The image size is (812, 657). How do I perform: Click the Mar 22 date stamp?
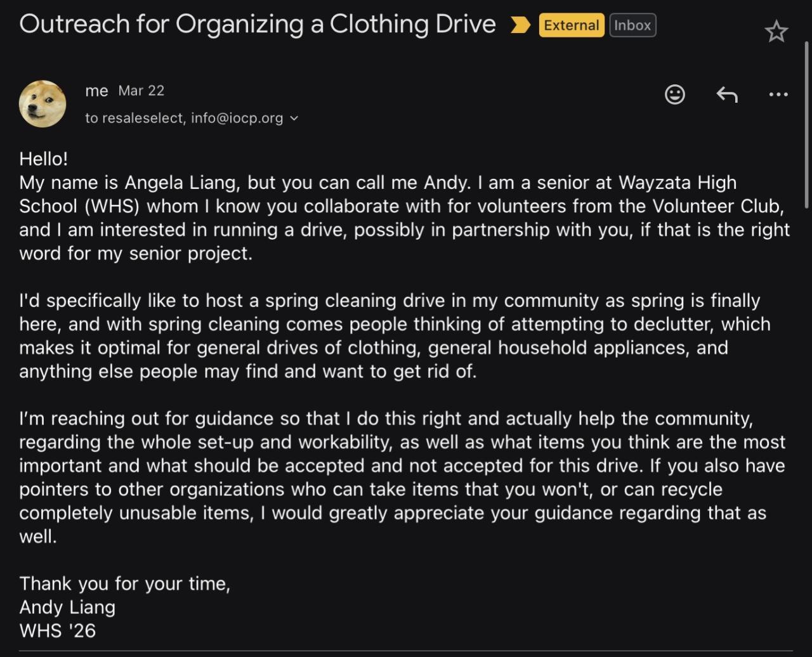(141, 91)
